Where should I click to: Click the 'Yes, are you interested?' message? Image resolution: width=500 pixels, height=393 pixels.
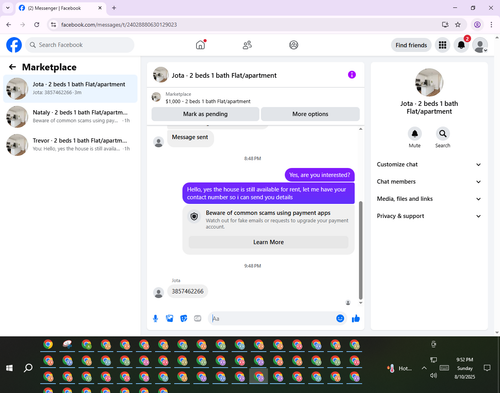pyautogui.click(x=319, y=175)
